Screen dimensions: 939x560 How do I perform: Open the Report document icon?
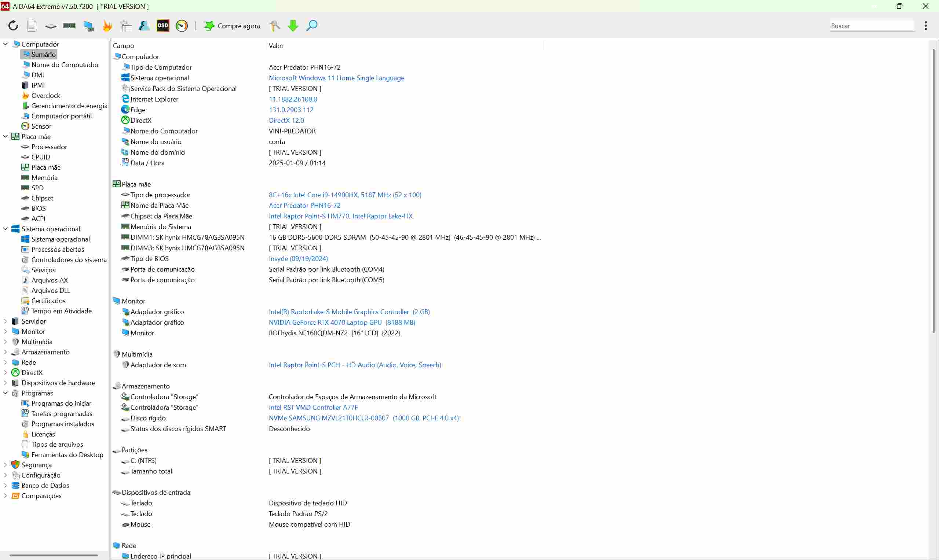point(32,26)
